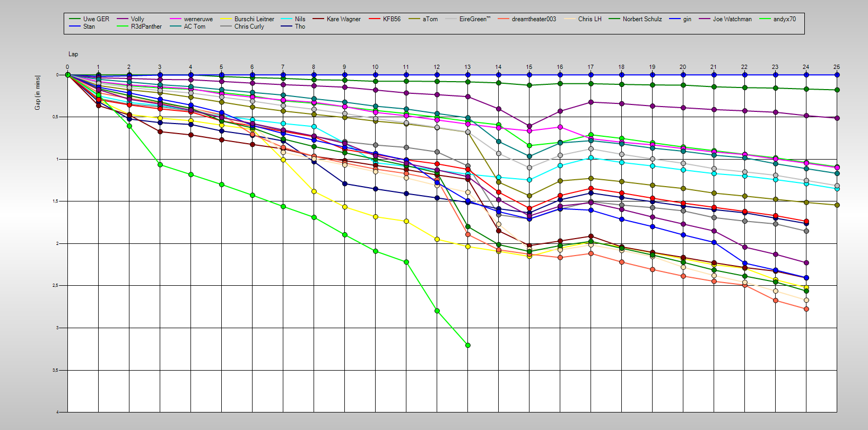Click lap 25 label on the top axis

(x=837, y=67)
